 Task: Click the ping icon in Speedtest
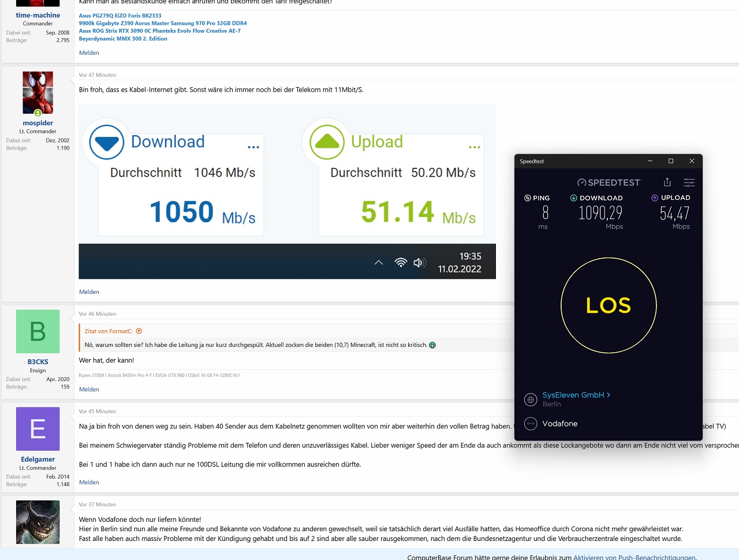(x=527, y=198)
